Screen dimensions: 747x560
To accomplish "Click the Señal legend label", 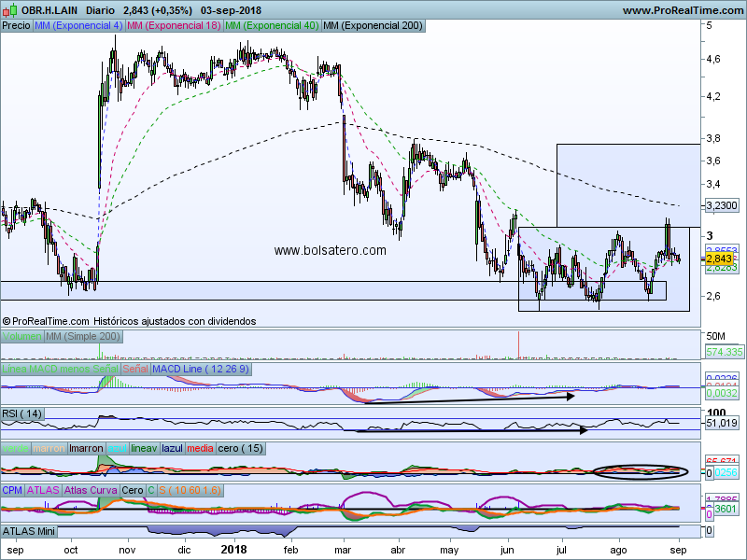I will pos(135,370).
